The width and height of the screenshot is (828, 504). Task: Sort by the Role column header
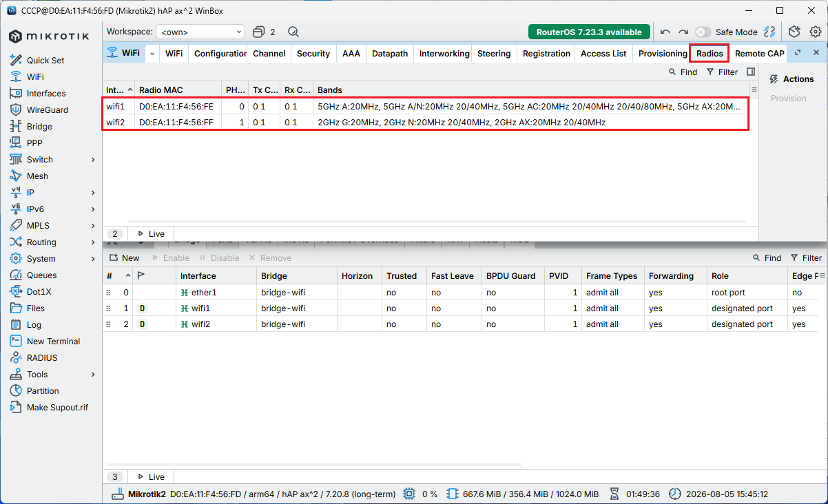pyautogui.click(x=747, y=275)
